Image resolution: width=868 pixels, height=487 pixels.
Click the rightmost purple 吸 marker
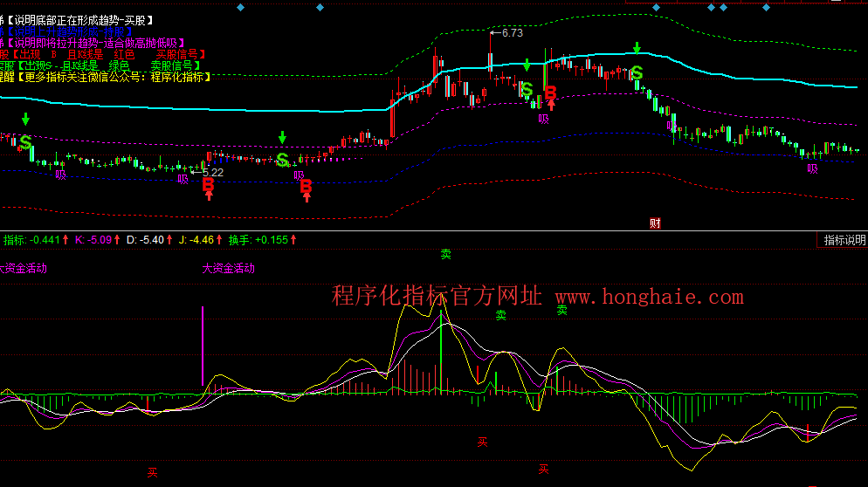click(x=813, y=168)
